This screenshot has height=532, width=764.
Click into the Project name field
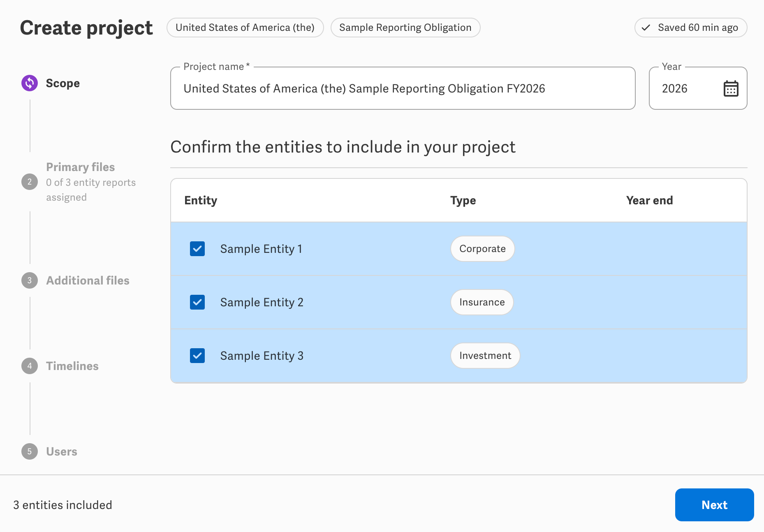pyautogui.click(x=403, y=88)
